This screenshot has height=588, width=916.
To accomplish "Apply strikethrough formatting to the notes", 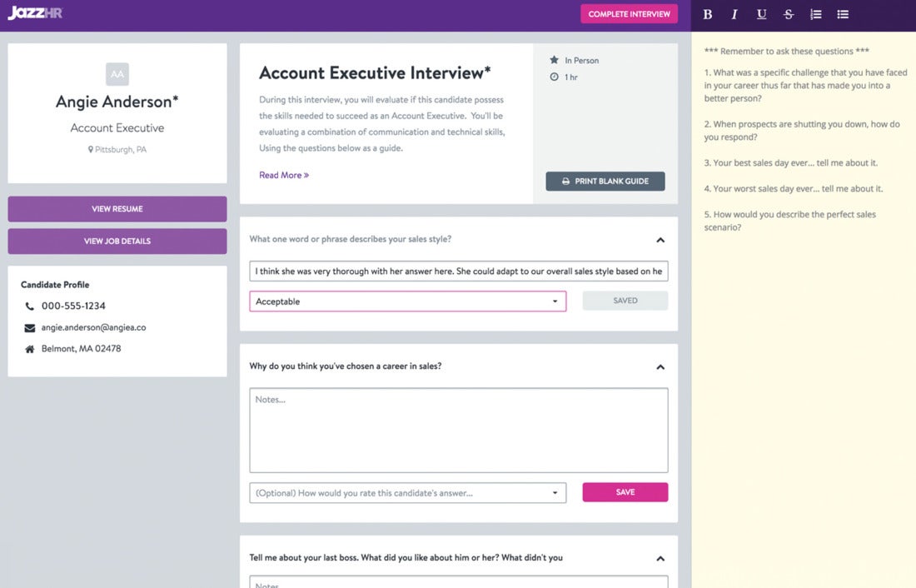I will (x=789, y=14).
